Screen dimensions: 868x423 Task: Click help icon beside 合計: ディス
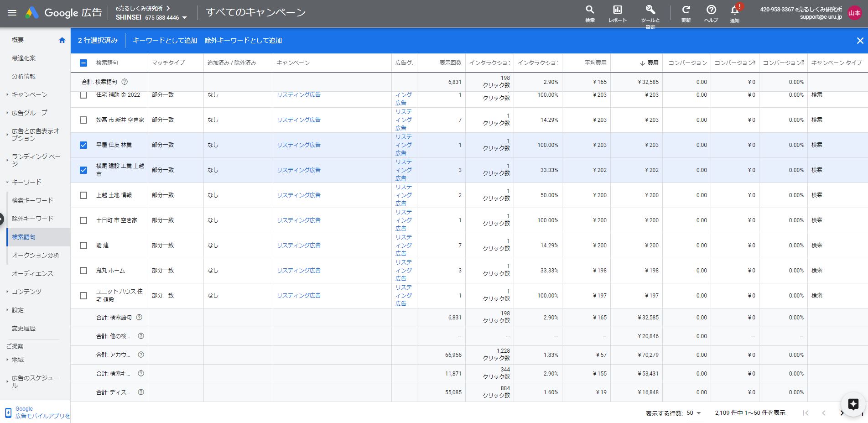click(x=141, y=392)
